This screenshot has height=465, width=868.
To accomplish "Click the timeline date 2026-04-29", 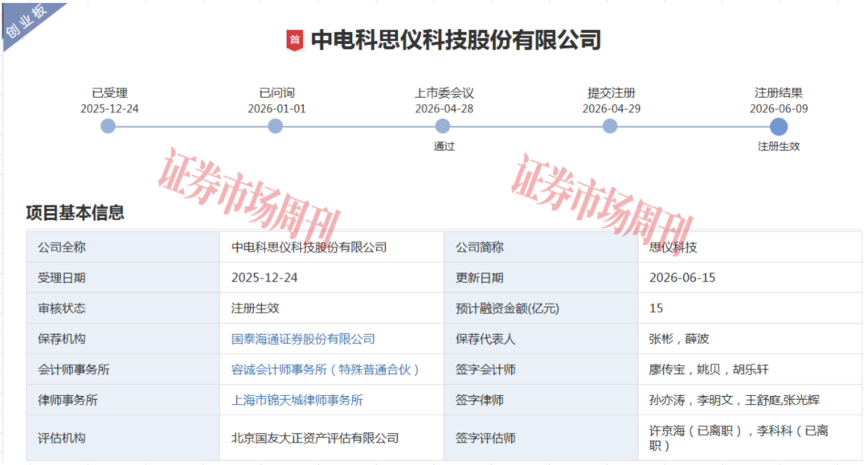I will [x=611, y=109].
